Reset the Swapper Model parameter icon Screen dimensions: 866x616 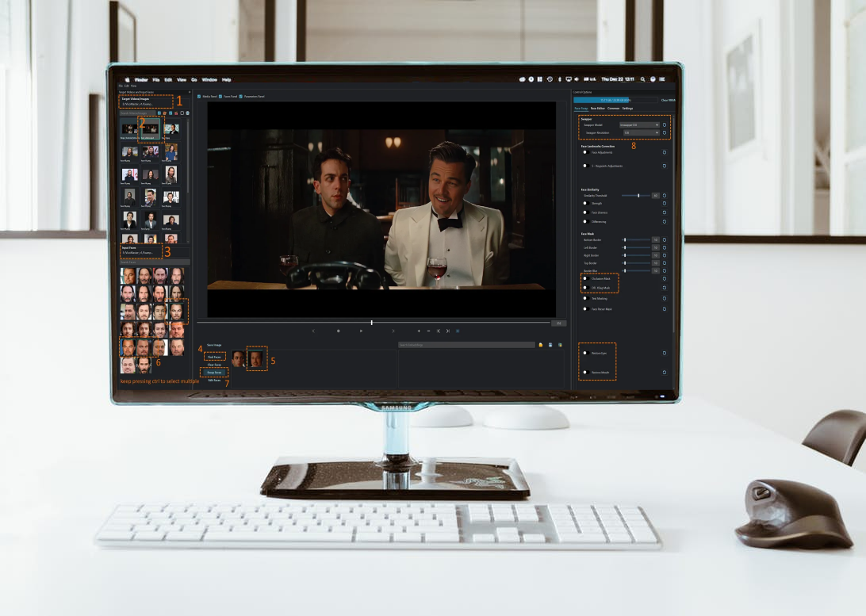click(665, 124)
